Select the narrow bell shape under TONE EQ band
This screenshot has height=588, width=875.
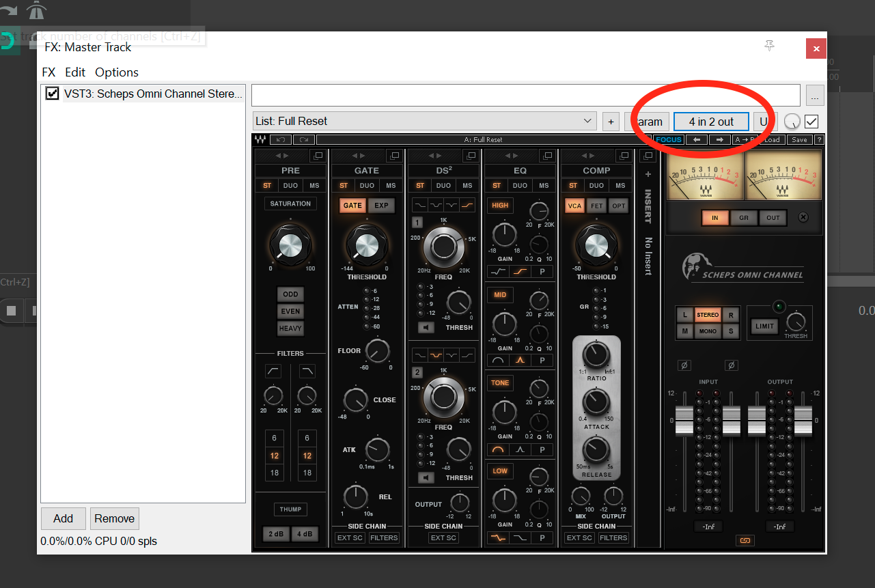click(520, 449)
